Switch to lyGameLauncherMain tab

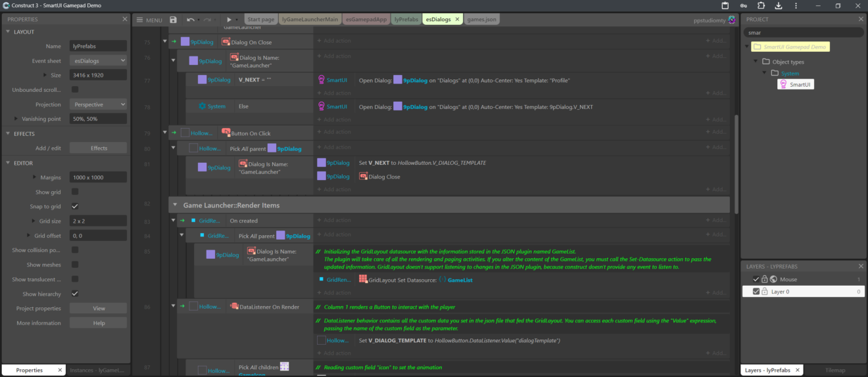310,20
